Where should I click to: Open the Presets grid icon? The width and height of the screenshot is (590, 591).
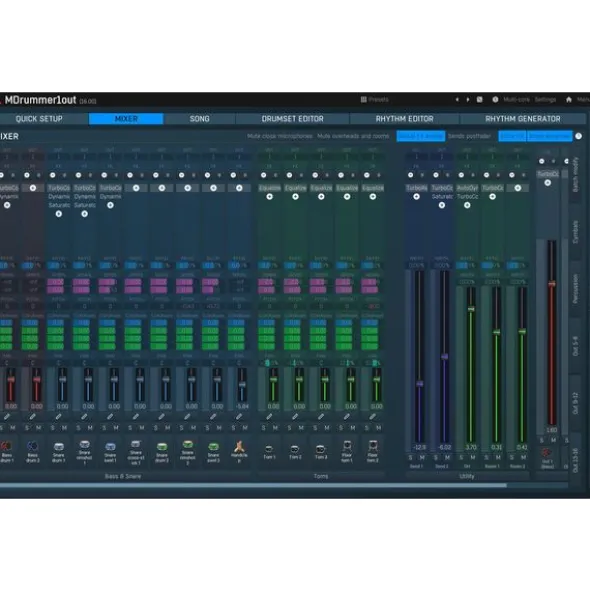pos(363,100)
